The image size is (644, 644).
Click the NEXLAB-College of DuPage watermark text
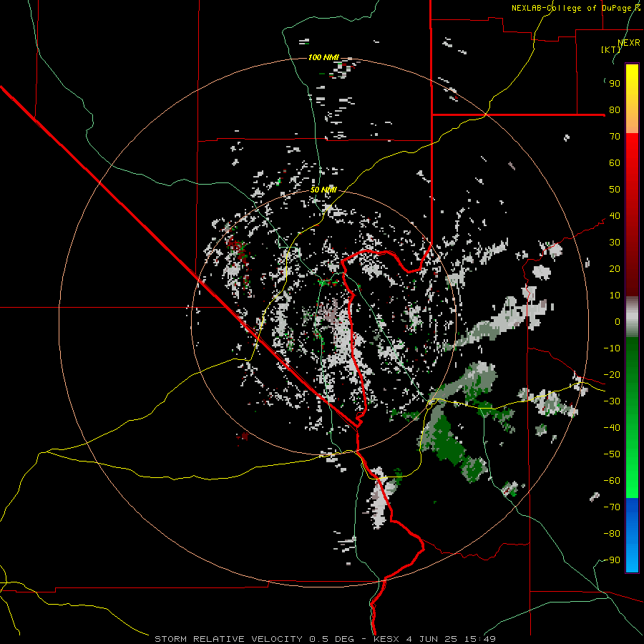[x=575, y=8]
